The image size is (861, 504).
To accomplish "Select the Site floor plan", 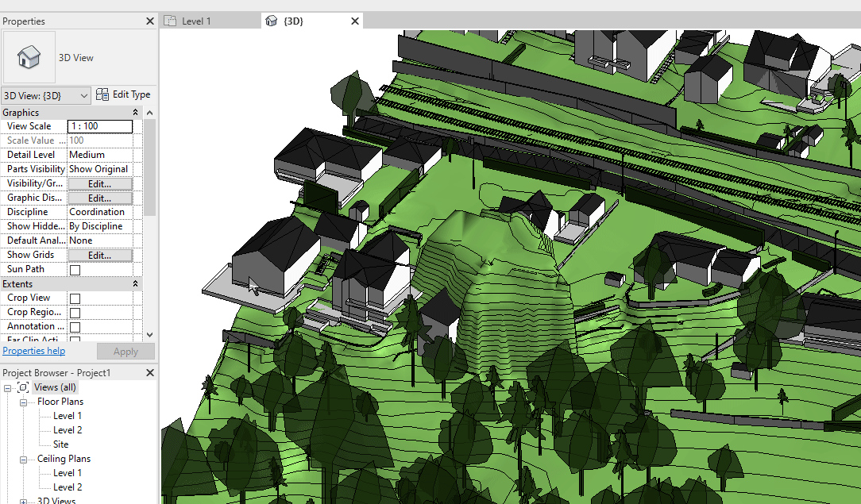I will click(61, 444).
